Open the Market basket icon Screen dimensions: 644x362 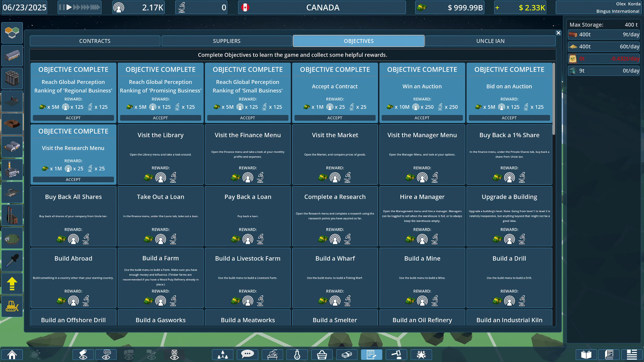322,354
